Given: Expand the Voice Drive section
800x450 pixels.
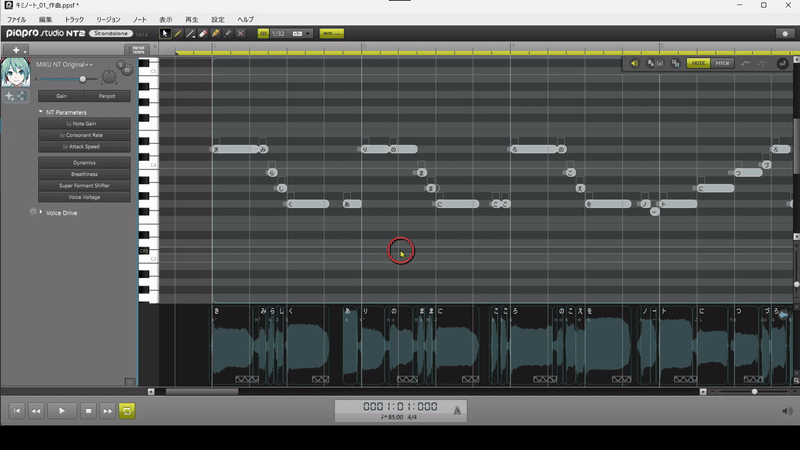Looking at the screenshot, I should pos(41,212).
